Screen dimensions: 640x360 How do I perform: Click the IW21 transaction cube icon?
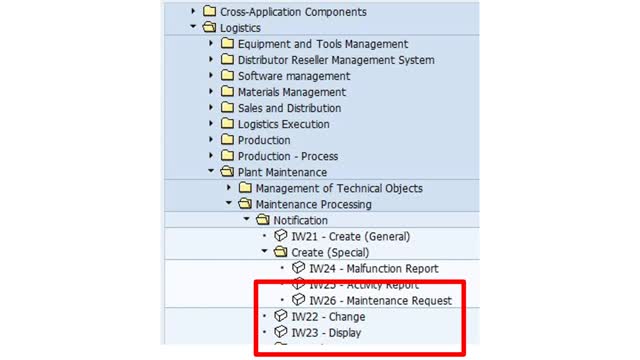click(281, 236)
